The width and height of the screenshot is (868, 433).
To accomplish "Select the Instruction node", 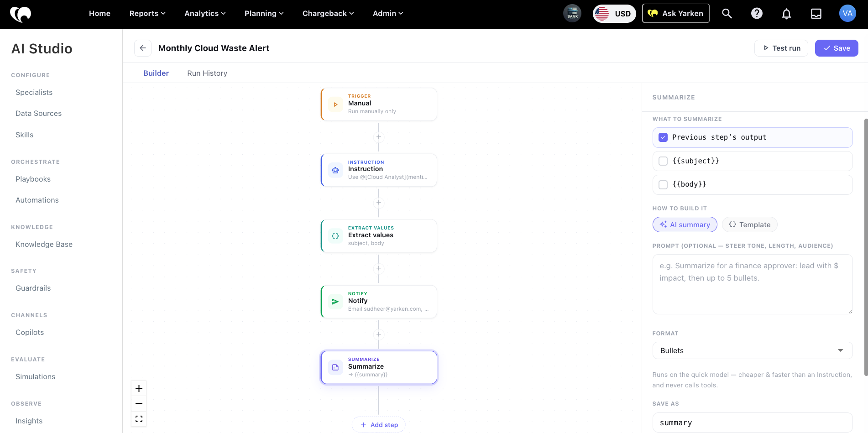I will click(x=379, y=170).
